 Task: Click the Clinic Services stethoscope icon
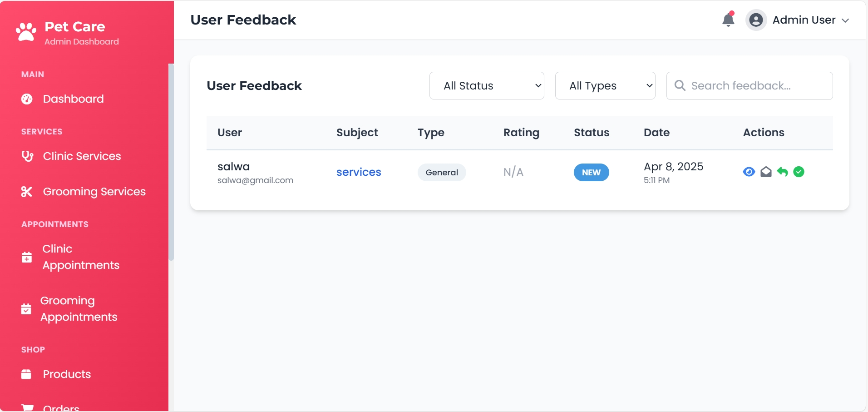27,156
